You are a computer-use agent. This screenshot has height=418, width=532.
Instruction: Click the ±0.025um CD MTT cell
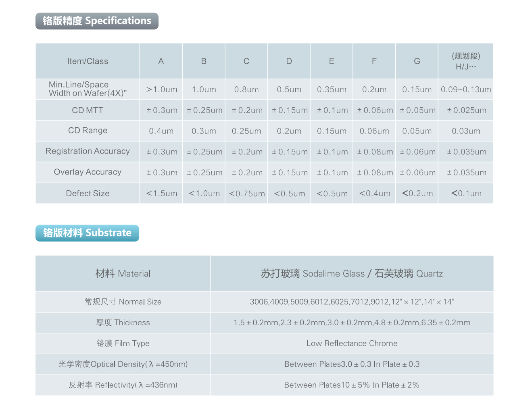coord(466,110)
